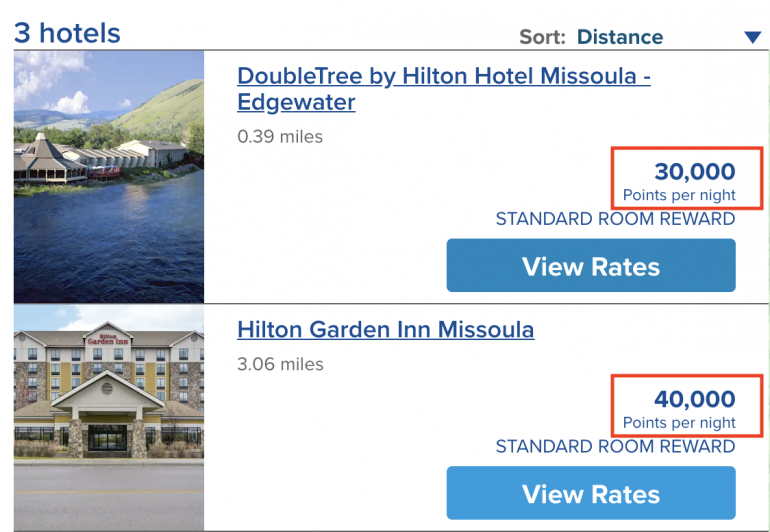Image resolution: width=770 pixels, height=532 pixels.
Task: Click the 3 hotels results heading
Action: pyautogui.click(x=67, y=33)
